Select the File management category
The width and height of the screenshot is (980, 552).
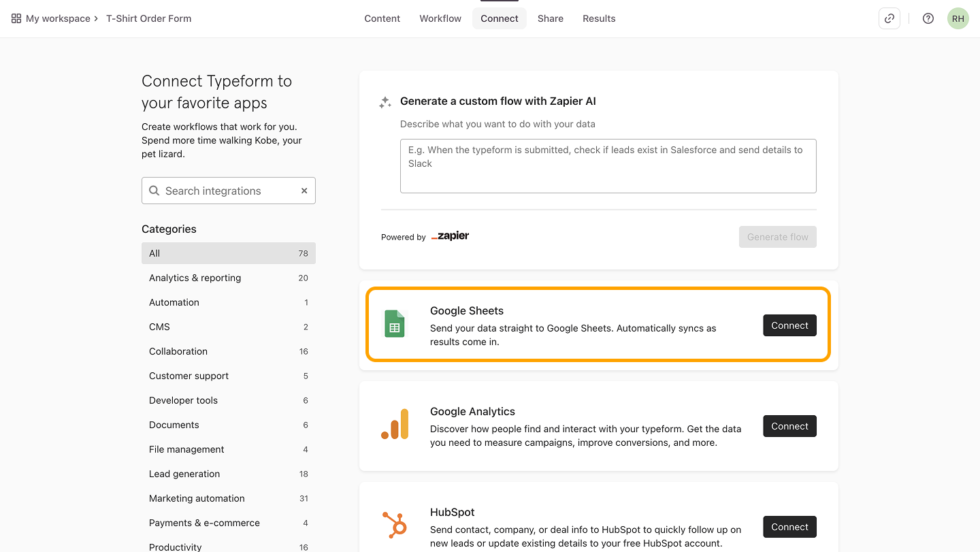point(229,449)
